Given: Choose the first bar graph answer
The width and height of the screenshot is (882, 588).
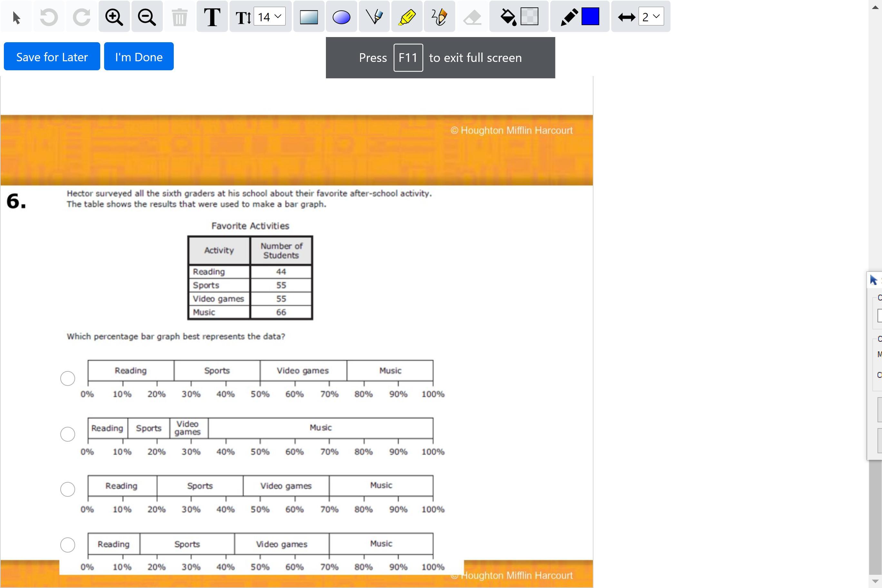Looking at the screenshot, I should (67, 378).
